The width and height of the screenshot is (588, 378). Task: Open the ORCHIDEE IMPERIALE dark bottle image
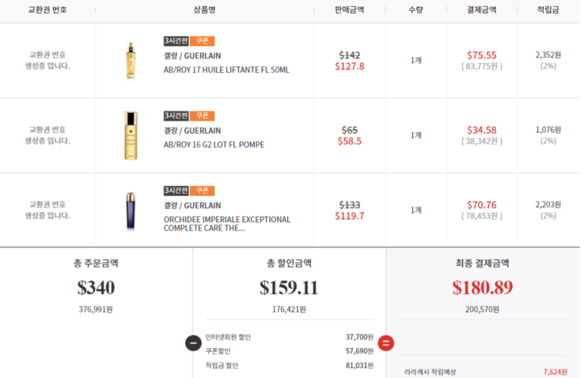click(x=130, y=210)
